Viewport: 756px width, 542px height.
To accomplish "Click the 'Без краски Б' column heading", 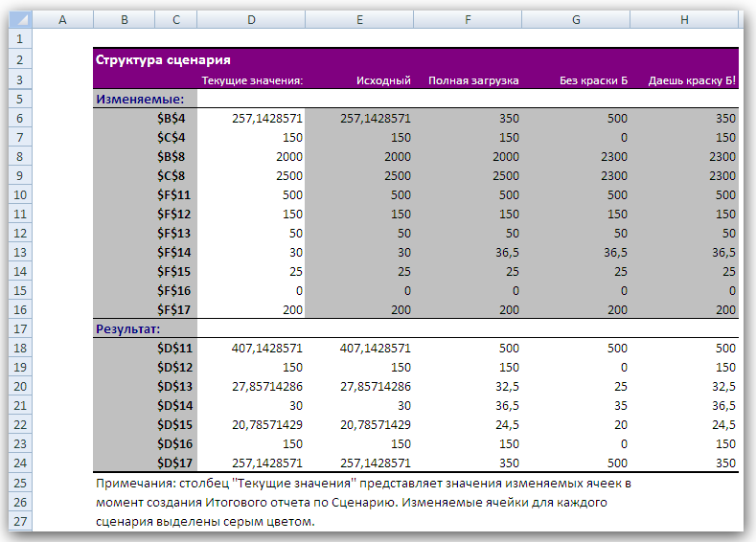I will tap(593, 80).
